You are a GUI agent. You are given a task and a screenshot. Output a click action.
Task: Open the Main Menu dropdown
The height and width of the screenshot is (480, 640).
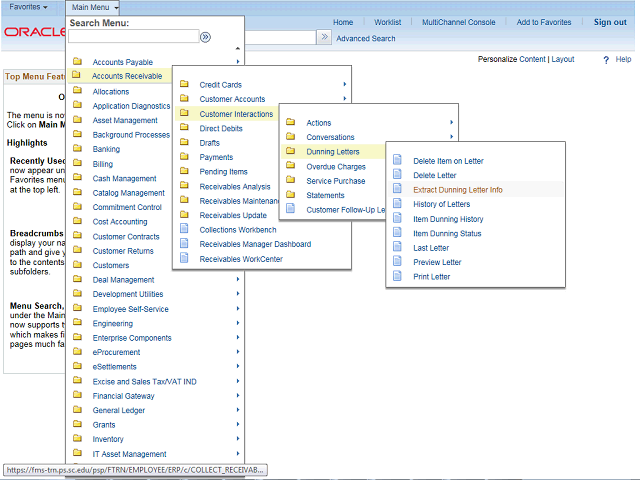[x=94, y=7]
